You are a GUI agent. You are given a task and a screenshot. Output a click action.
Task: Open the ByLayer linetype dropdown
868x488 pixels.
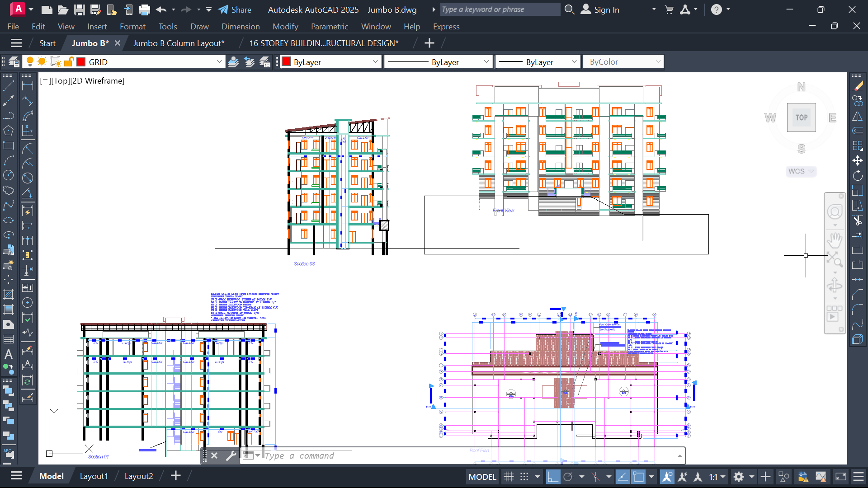[438, 62]
